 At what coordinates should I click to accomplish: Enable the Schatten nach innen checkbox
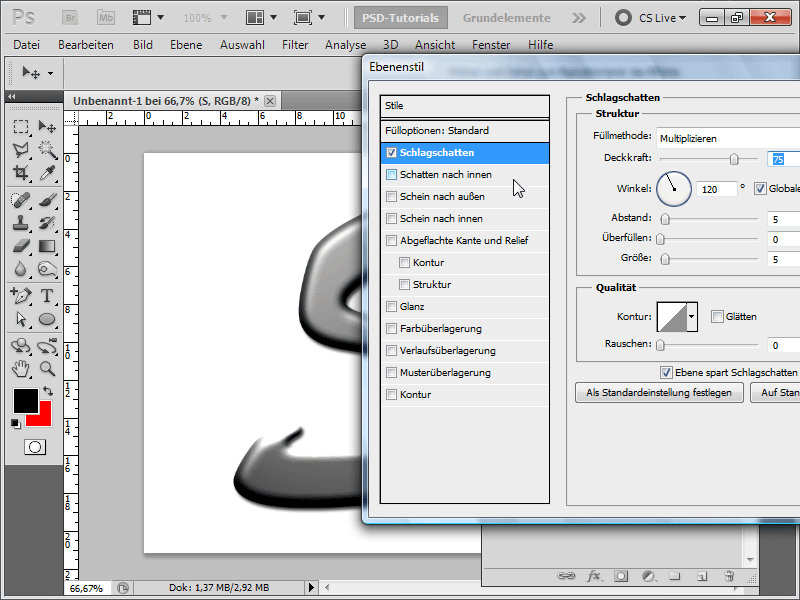[x=392, y=175]
